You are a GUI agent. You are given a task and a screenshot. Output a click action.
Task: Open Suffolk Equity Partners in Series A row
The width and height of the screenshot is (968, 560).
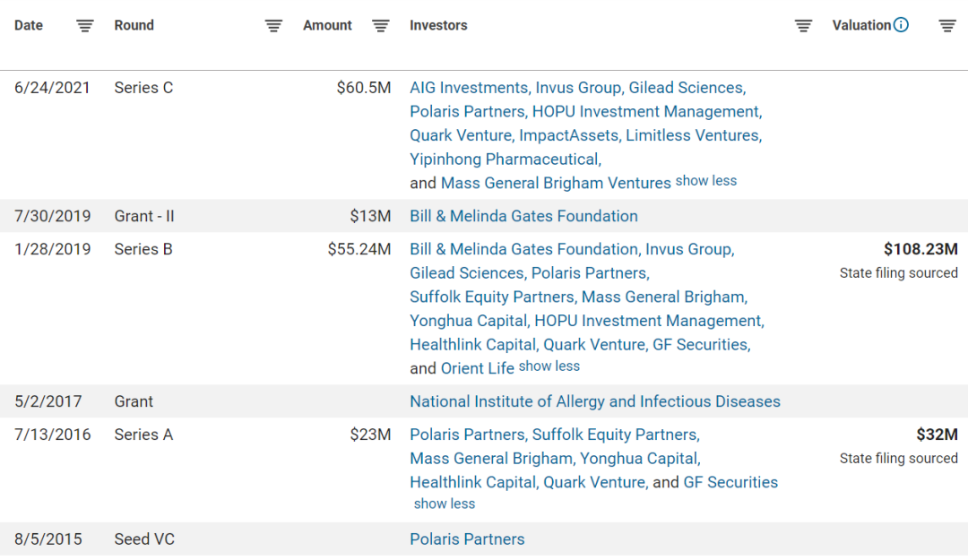tap(614, 435)
